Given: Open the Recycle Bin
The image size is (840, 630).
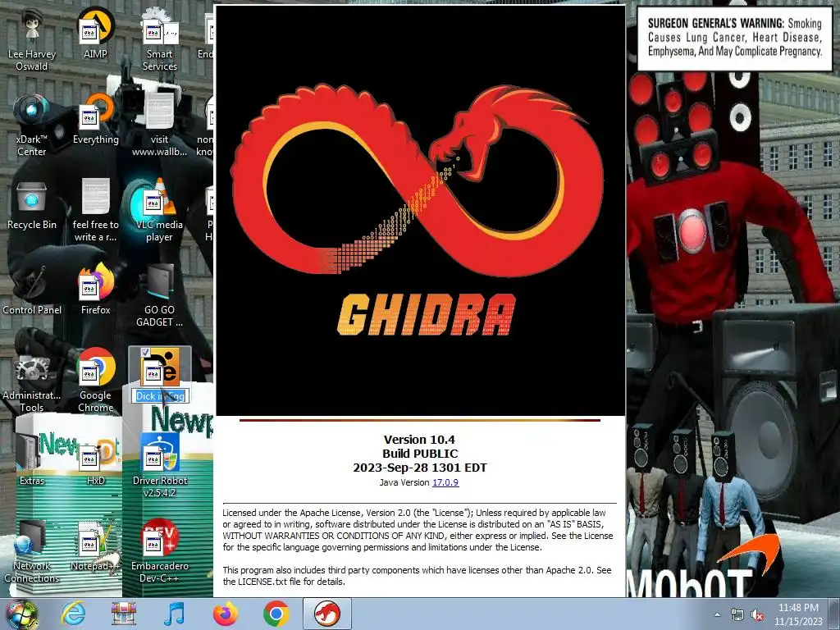Looking at the screenshot, I should (32, 204).
